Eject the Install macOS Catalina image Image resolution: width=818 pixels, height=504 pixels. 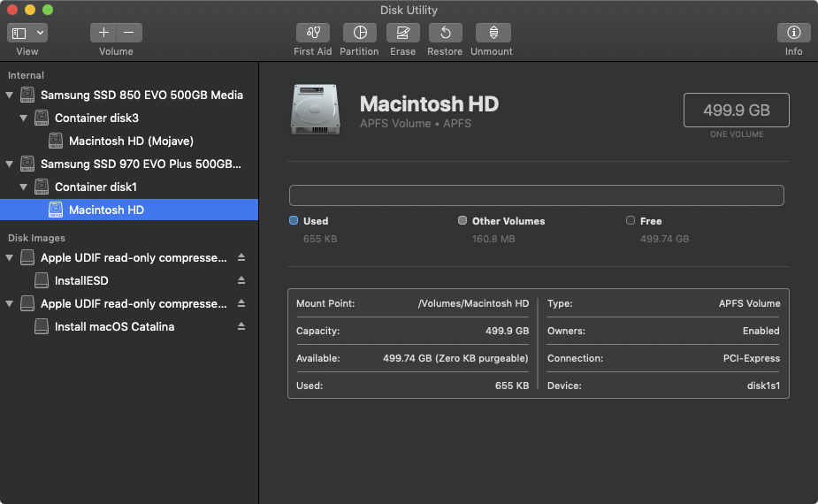tap(241, 327)
